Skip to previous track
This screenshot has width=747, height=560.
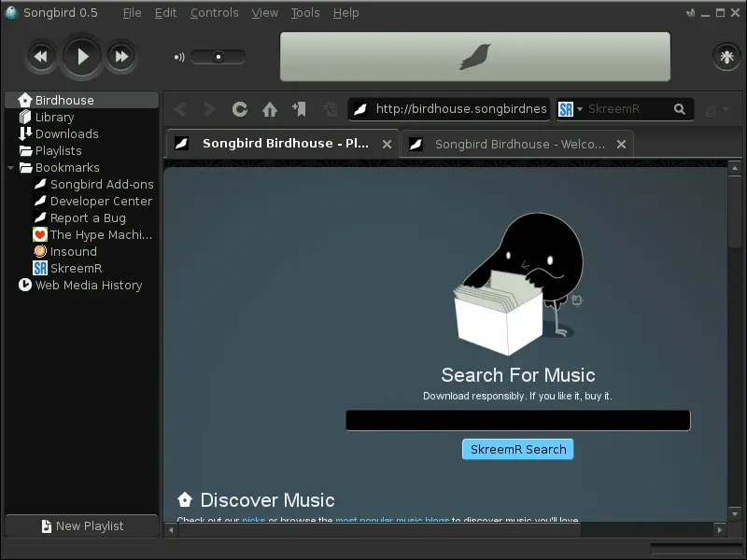[x=40, y=57]
